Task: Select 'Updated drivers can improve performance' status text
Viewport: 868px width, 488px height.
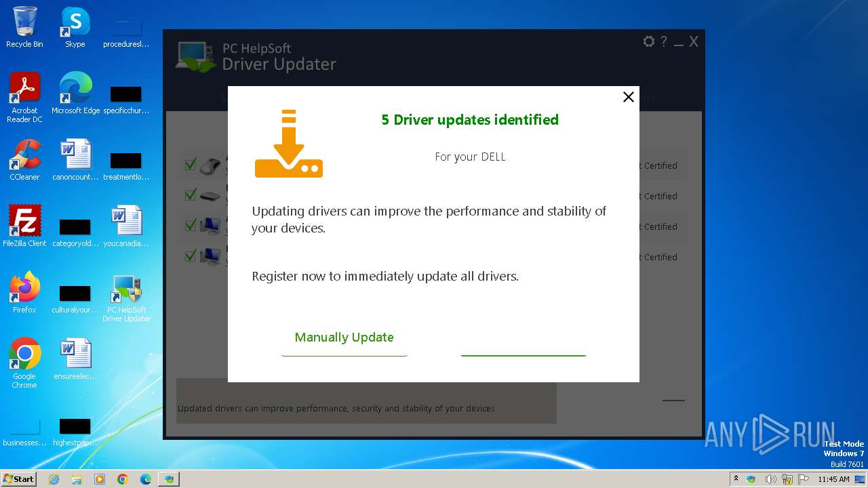Action: point(336,409)
